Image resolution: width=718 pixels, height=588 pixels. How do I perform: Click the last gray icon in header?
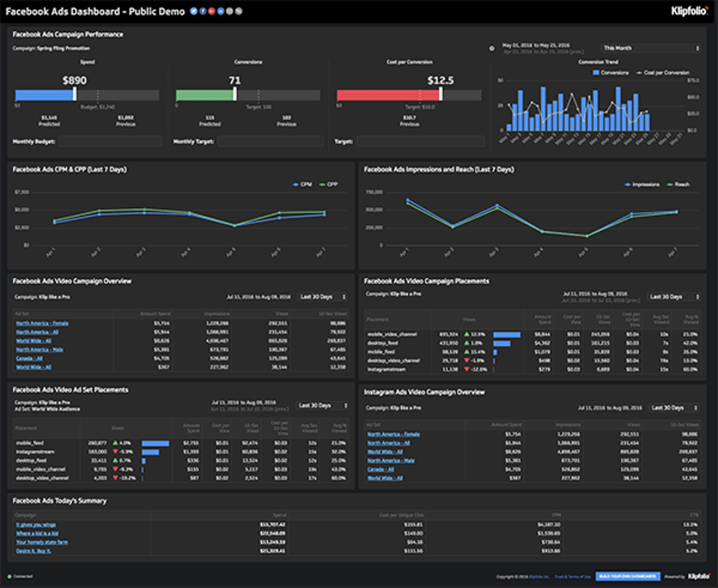click(238, 11)
